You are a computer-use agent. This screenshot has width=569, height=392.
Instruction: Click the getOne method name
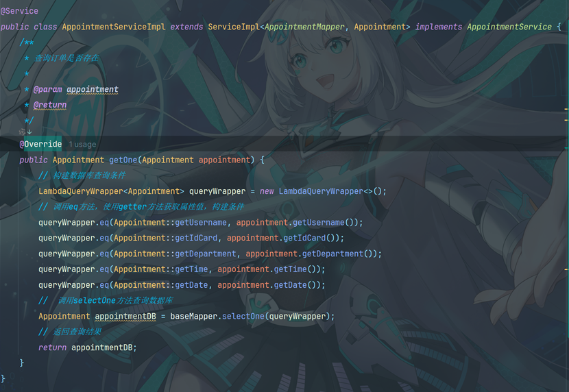[123, 160]
